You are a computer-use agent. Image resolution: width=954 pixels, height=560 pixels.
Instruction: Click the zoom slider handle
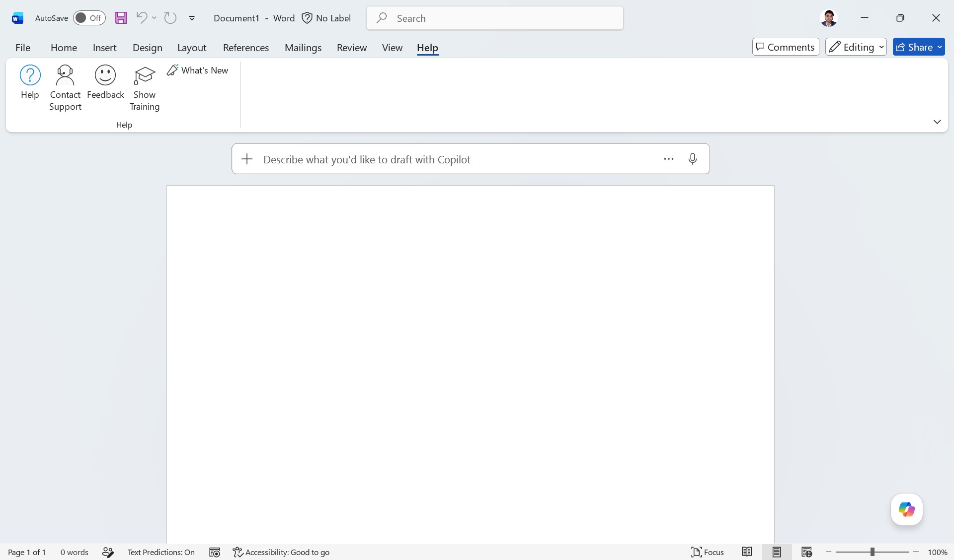pos(872,552)
